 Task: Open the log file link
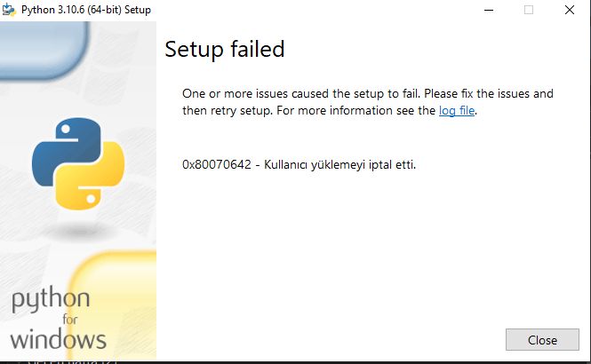click(458, 111)
